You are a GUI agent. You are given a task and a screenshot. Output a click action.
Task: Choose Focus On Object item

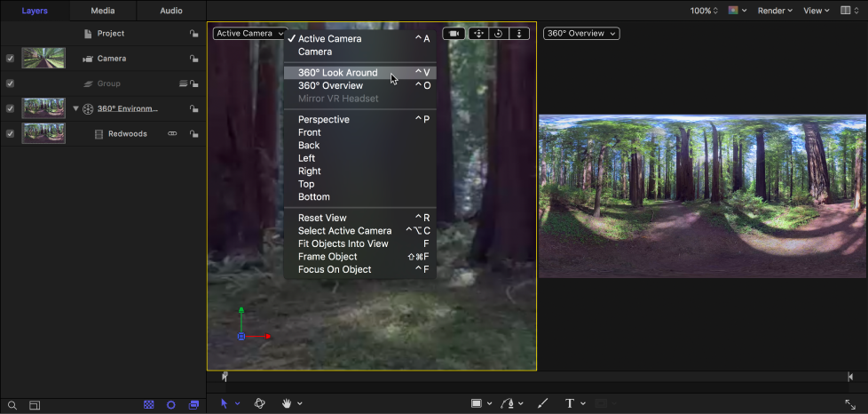click(x=359, y=270)
